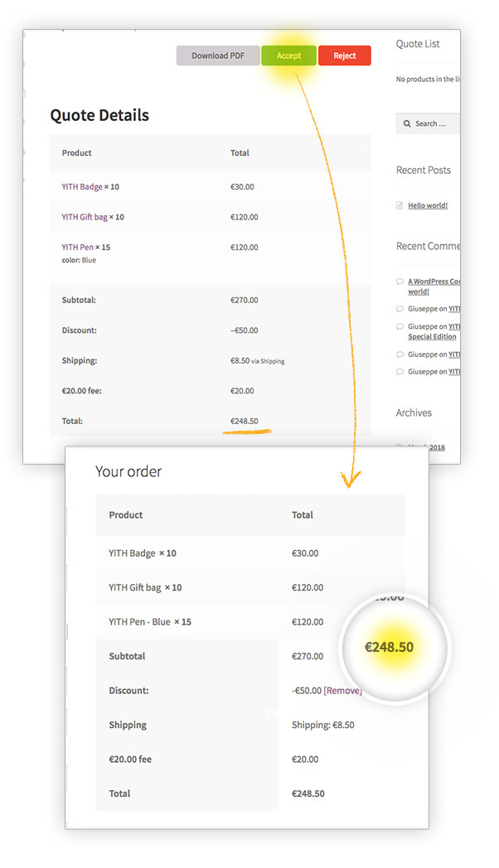Viewport: 499px width, 868px height.
Task: Click the €8.50 via Shipping value
Action: click(258, 360)
